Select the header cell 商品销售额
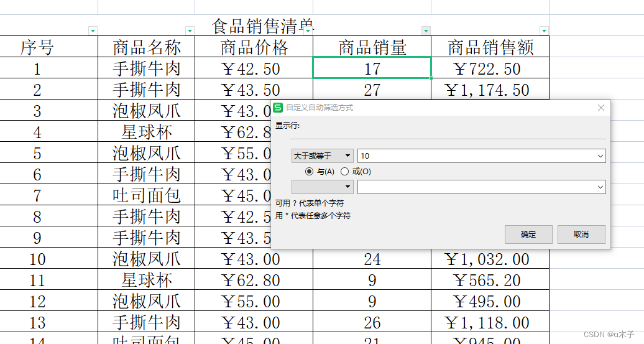Viewport: 644px width, 344px height. pos(490,47)
